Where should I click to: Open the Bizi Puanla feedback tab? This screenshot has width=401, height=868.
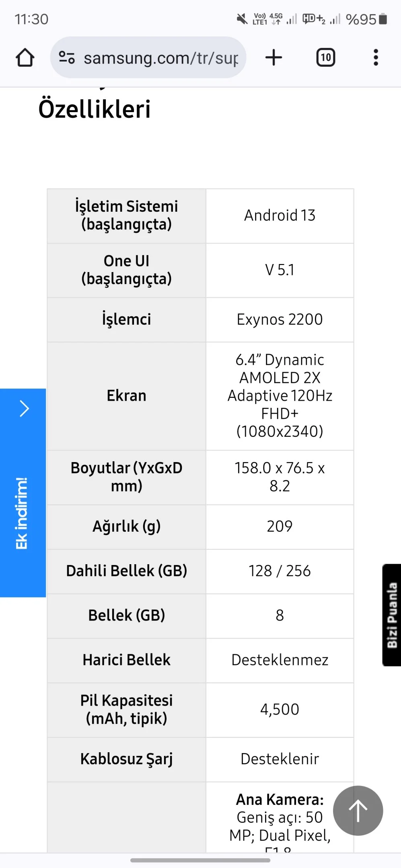[392, 615]
